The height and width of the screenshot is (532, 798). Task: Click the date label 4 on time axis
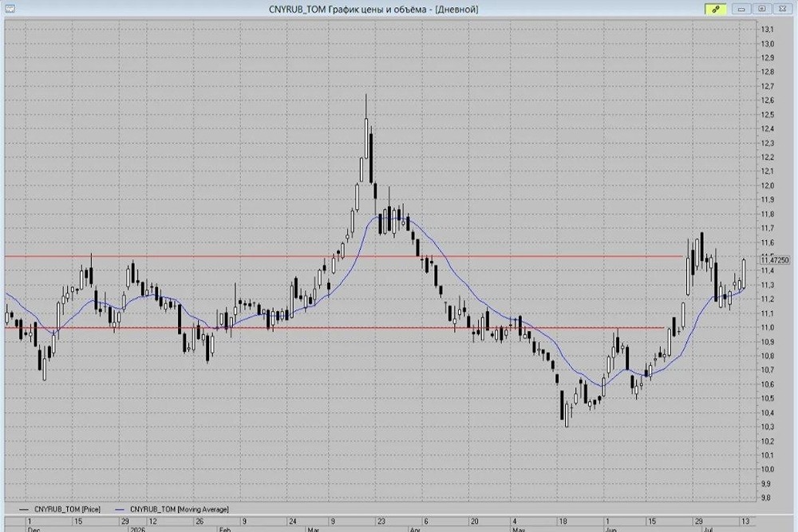tap(515, 522)
